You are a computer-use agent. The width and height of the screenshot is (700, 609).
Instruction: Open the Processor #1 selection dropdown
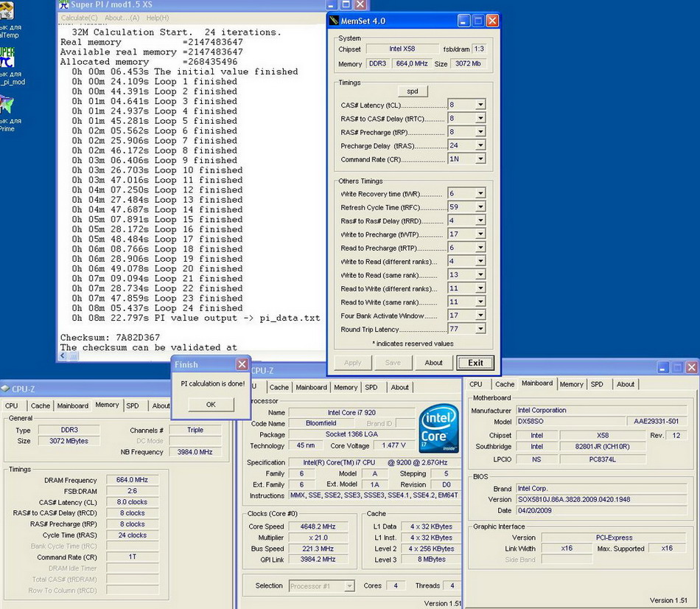[x=349, y=585]
